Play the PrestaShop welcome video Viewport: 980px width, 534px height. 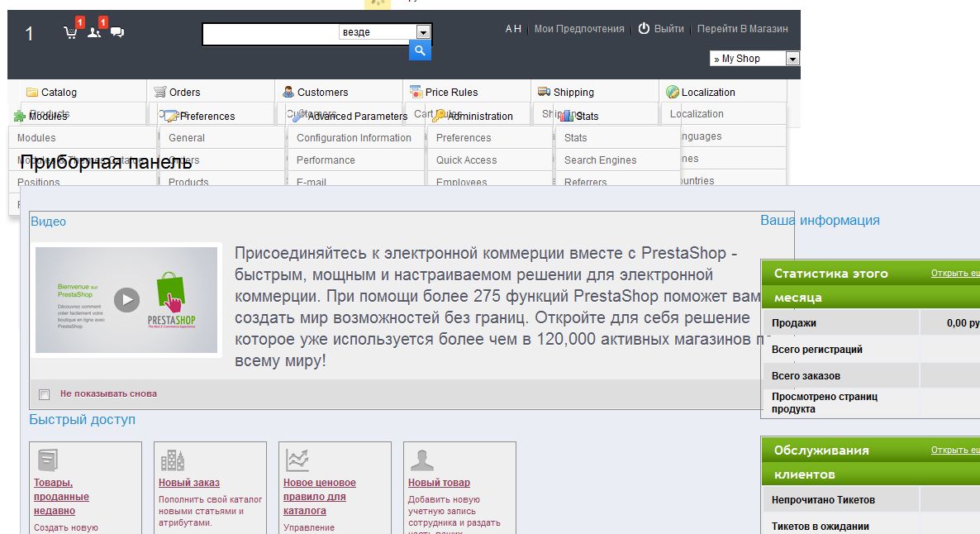(127, 300)
